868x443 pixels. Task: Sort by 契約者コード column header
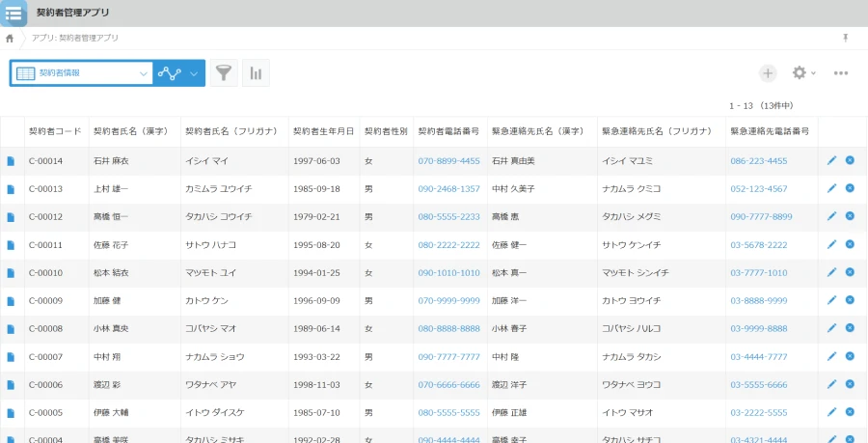coord(55,132)
